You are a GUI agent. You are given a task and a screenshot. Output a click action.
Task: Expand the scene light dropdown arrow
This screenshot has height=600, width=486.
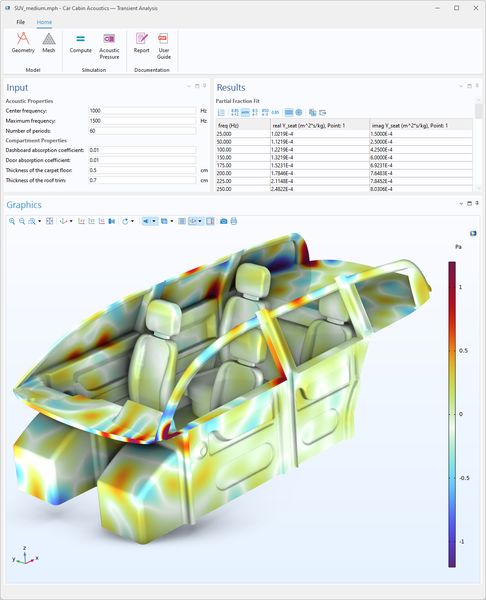click(x=154, y=221)
